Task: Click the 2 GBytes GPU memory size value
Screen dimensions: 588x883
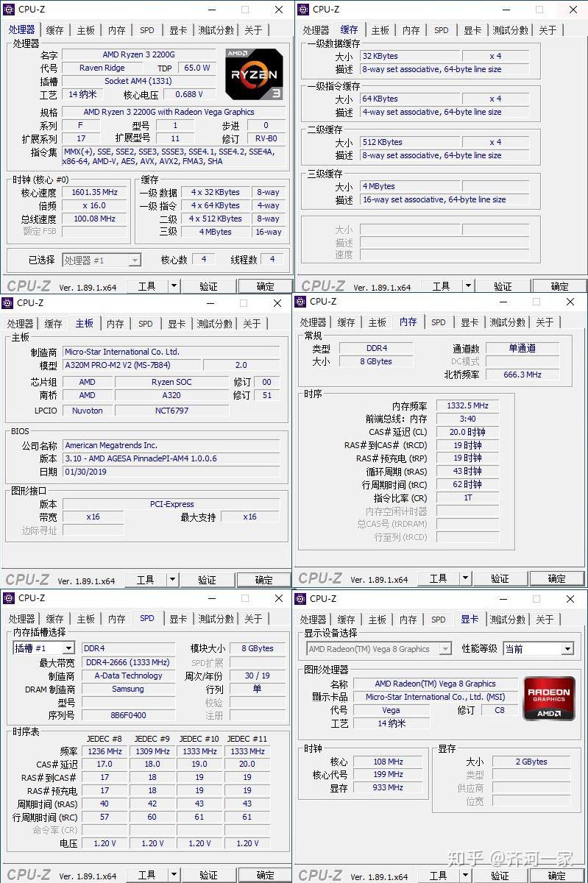Action: pos(533,762)
